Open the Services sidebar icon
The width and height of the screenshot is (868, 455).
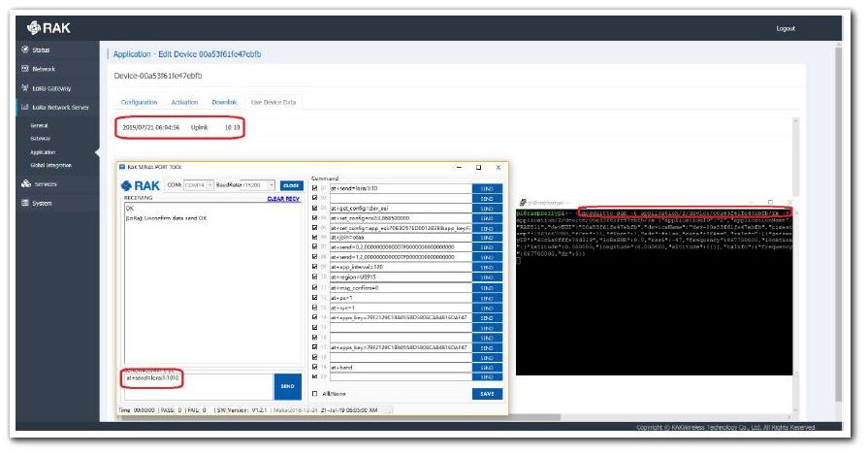[x=26, y=183]
